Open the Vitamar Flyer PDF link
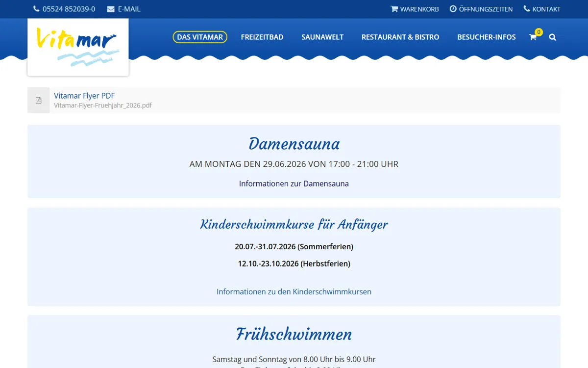The height and width of the screenshot is (368, 588). pyautogui.click(x=84, y=96)
